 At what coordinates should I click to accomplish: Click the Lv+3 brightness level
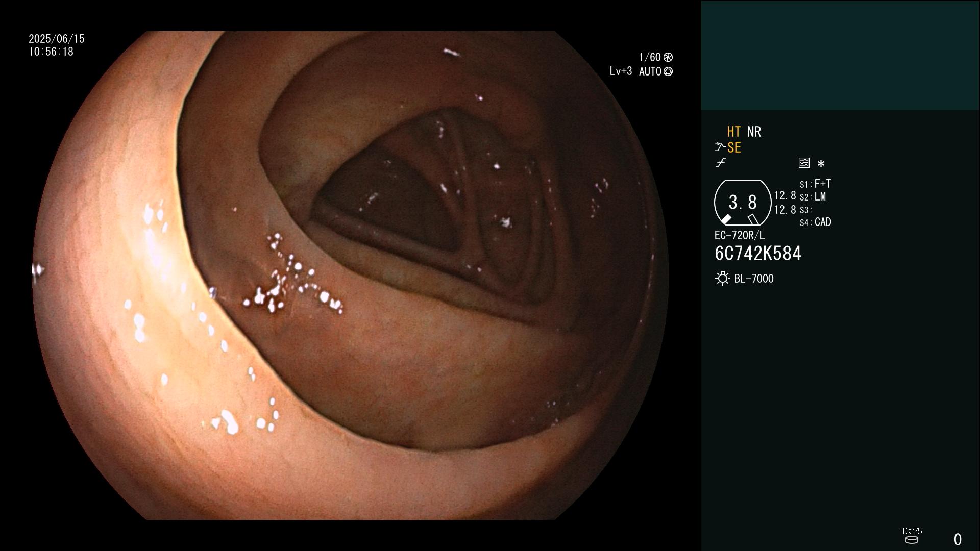pyautogui.click(x=621, y=71)
